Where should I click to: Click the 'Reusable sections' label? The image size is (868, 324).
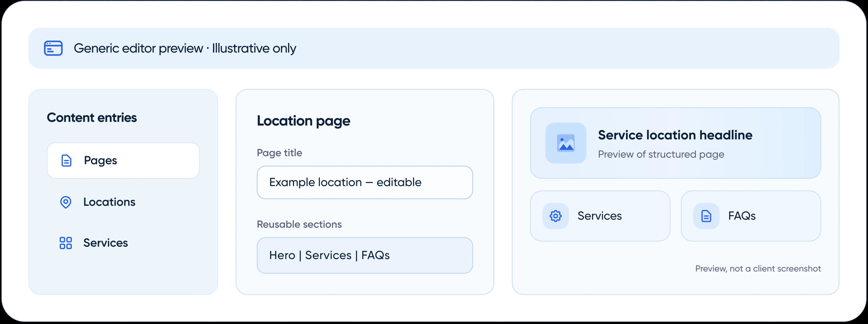coord(299,224)
